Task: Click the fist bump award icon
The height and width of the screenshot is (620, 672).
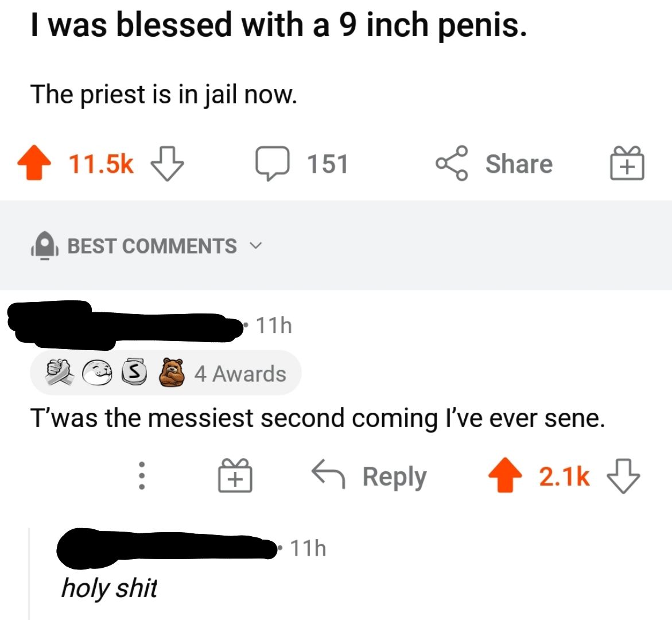Action: (x=60, y=373)
